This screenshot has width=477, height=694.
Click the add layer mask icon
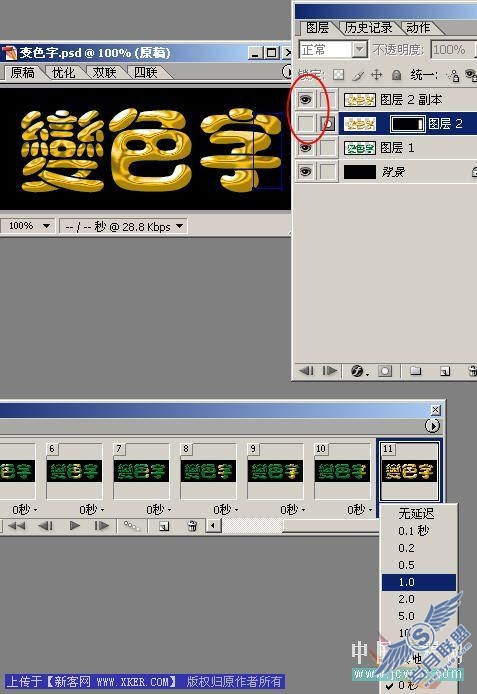[x=385, y=370]
